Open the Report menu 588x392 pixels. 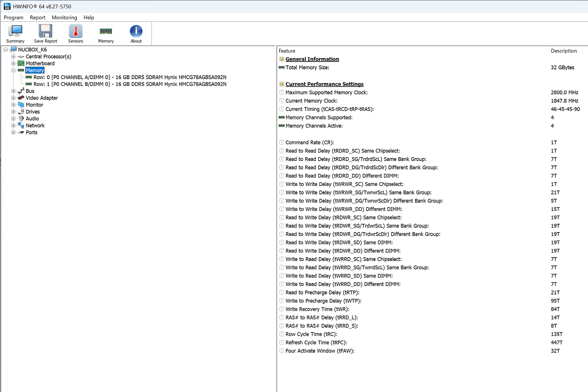point(38,18)
